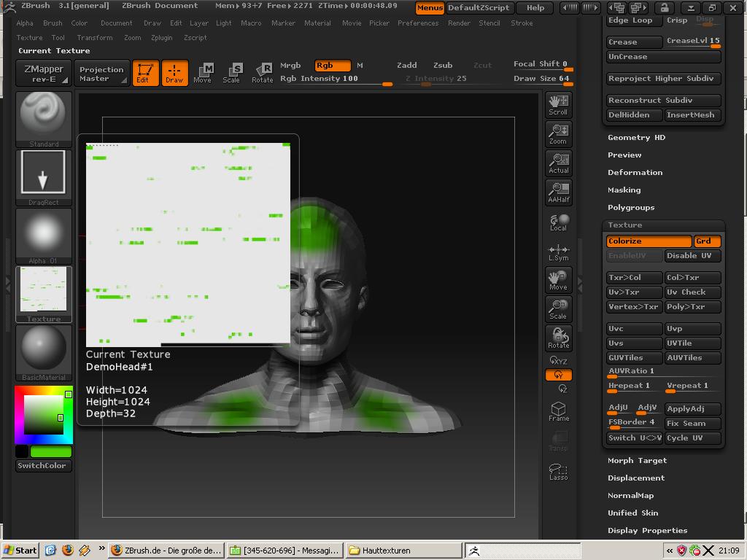The width and height of the screenshot is (747, 560).
Task: Click the Scroll canvas icon
Action: (x=558, y=104)
